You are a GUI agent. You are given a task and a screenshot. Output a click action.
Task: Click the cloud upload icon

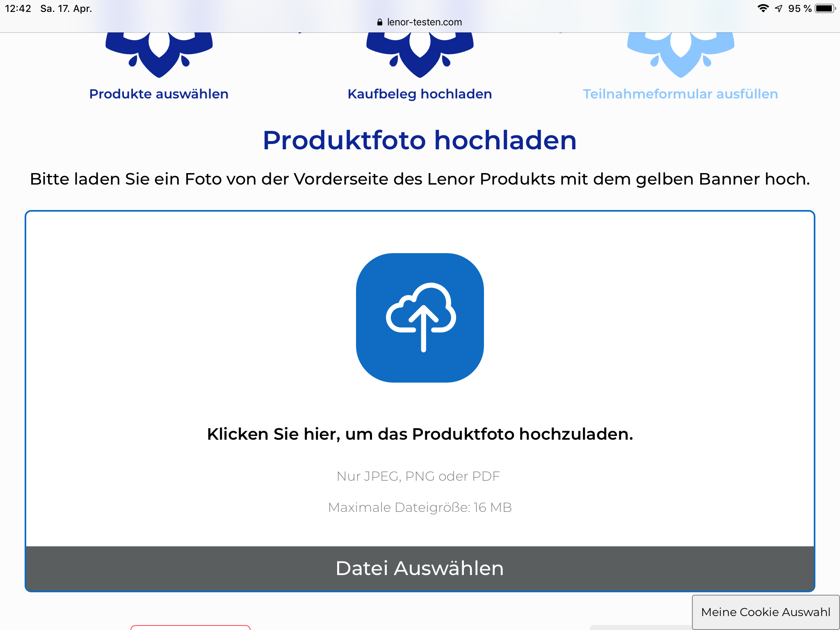point(420,317)
